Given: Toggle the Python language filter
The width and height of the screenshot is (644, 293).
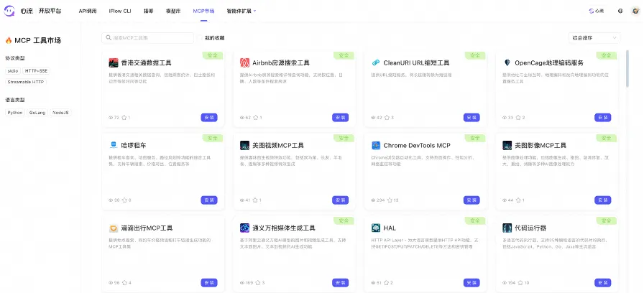Looking at the screenshot, I should pos(14,113).
